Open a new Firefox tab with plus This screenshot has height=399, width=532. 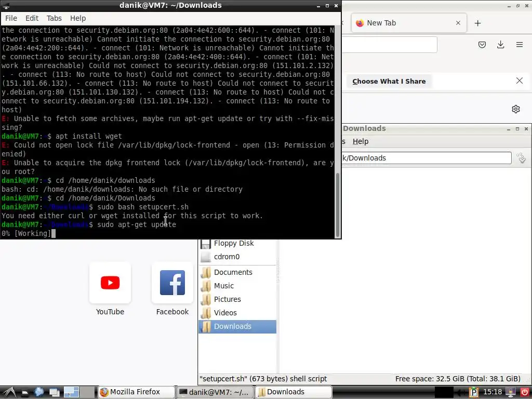point(478,23)
